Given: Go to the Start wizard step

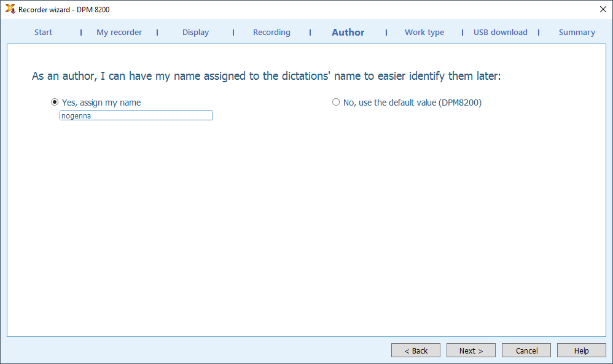Looking at the screenshot, I should click(x=43, y=33).
